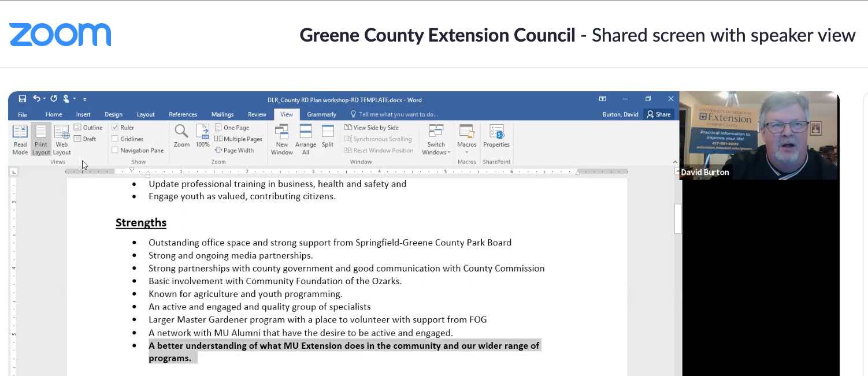Open Customize Quick Access Toolbar dropdown
Viewport: 868px width, 376px height.
point(85,99)
